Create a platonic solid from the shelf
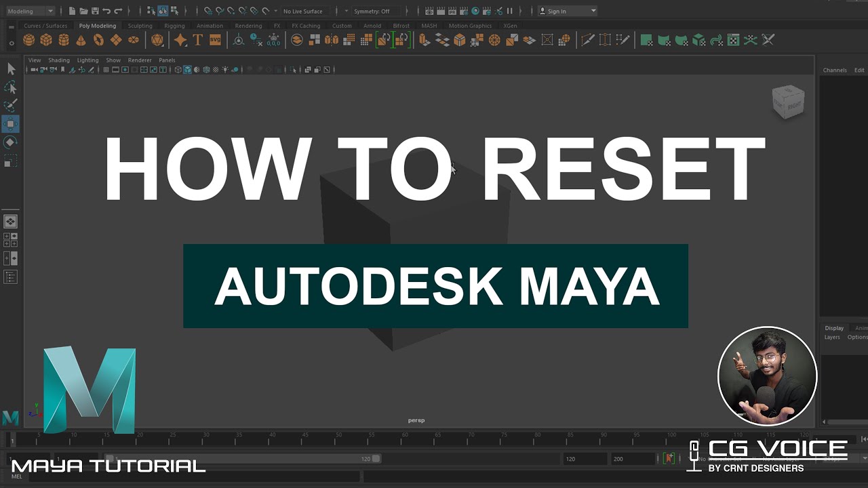868x488 pixels. coord(157,41)
